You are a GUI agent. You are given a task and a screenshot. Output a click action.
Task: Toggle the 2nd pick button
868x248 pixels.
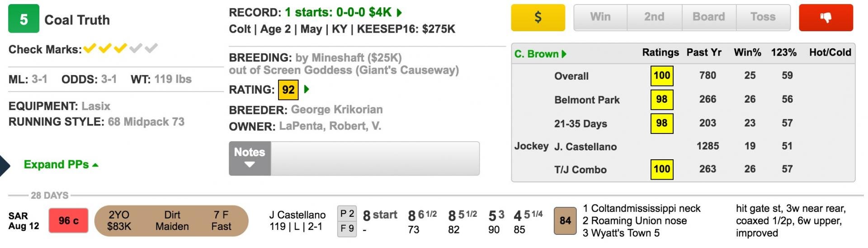pyautogui.click(x=654, y=17)
